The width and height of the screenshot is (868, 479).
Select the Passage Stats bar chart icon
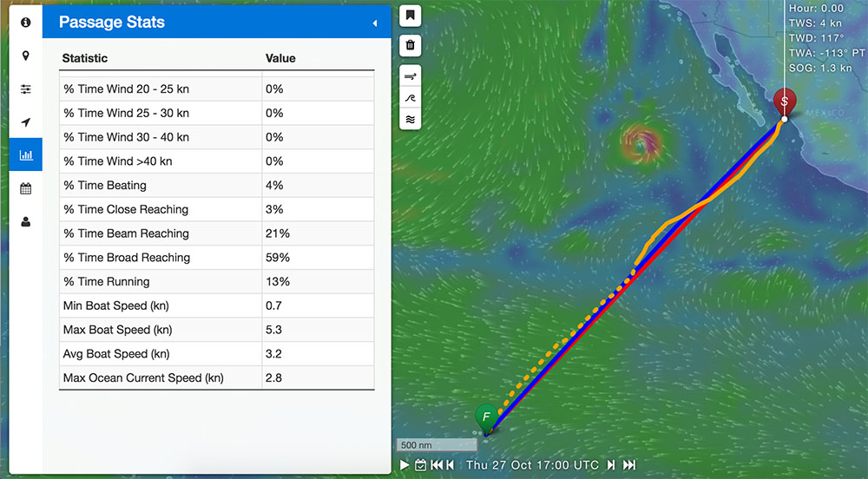25,154
